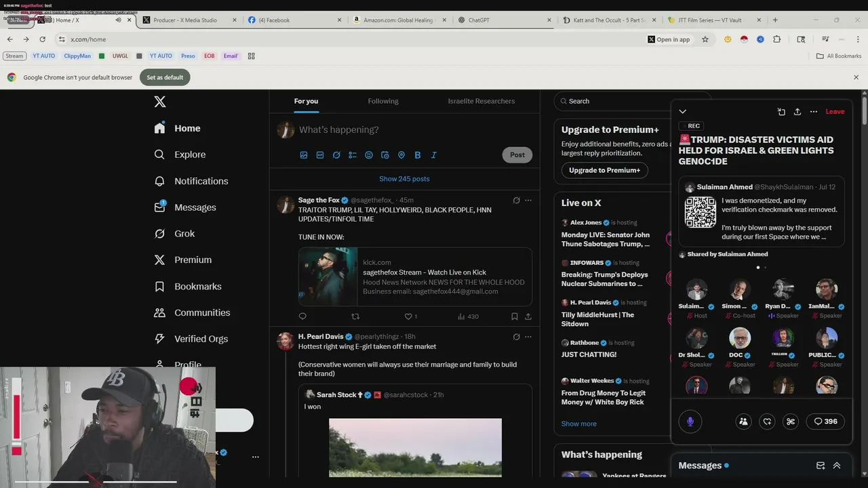The height and width of the screenshot is (488, 868).
Task: Switch to Israelite Researchers tab
Action: click(x=481, y=101)
